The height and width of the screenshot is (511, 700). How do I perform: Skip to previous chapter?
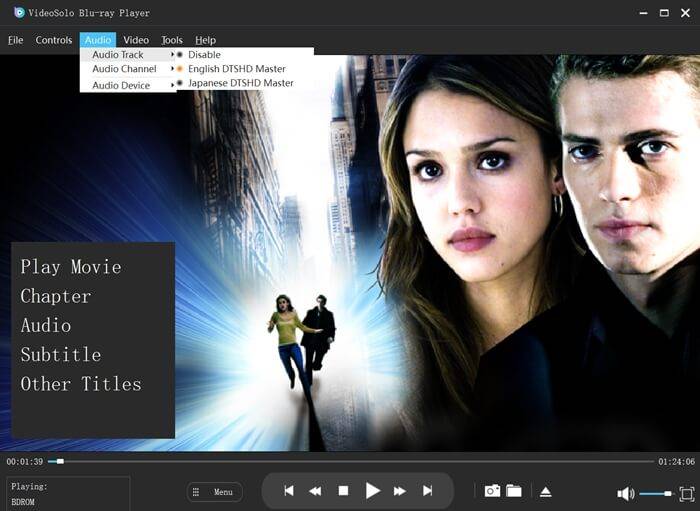(289, 491)
